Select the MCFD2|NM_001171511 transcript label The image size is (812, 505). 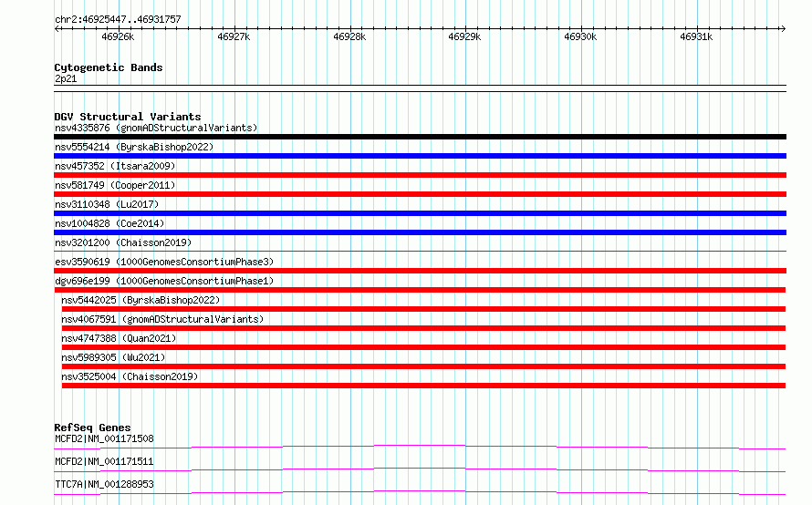104,461
